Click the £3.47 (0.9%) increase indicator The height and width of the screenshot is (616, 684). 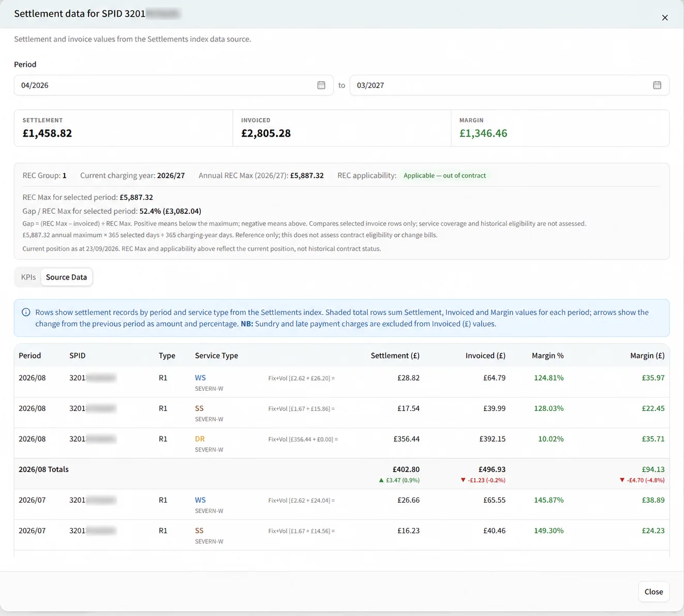(399, 480)
